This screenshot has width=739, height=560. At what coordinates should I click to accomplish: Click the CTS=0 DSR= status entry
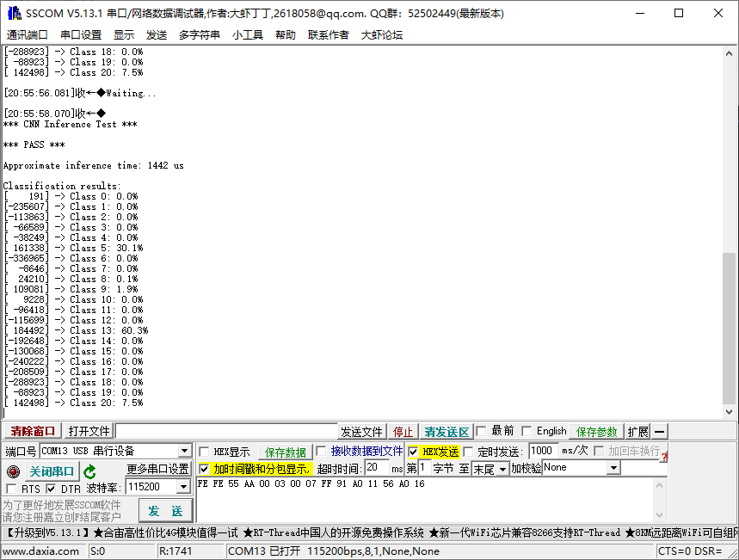[690, 551]
